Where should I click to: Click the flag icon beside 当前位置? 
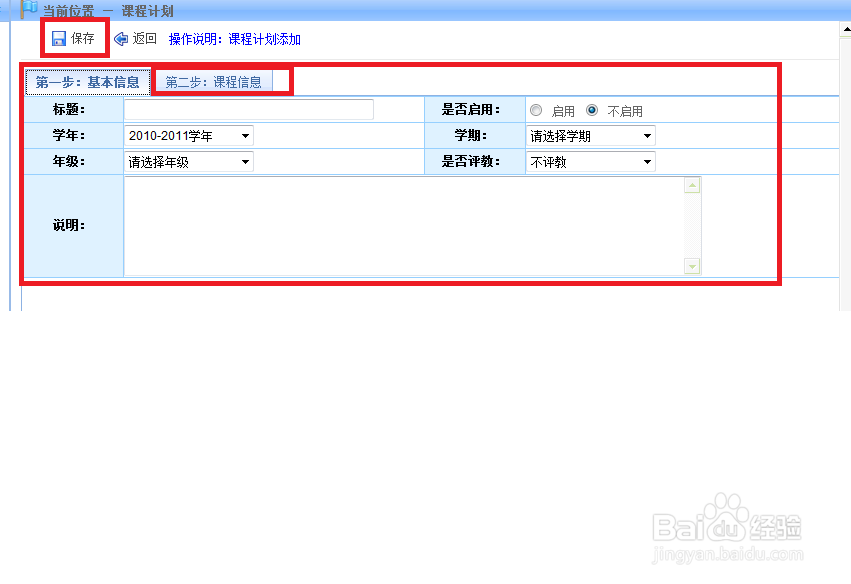pos(29,9)
